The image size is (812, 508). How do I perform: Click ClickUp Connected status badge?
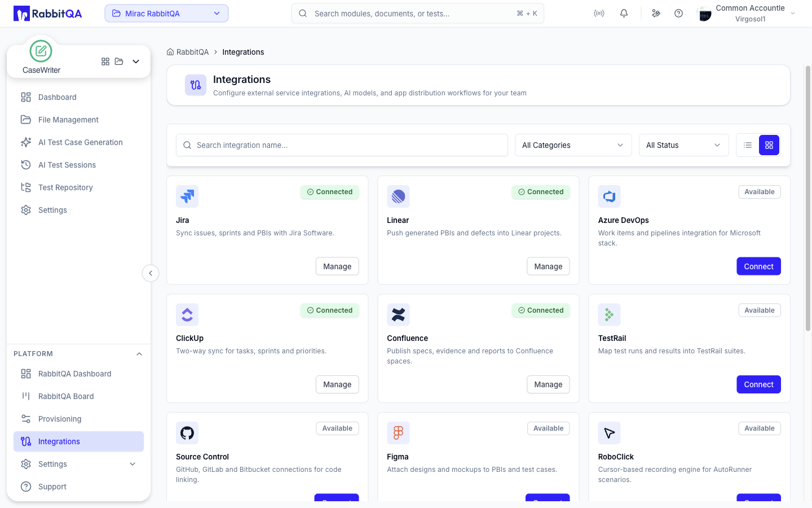(330, 310)
